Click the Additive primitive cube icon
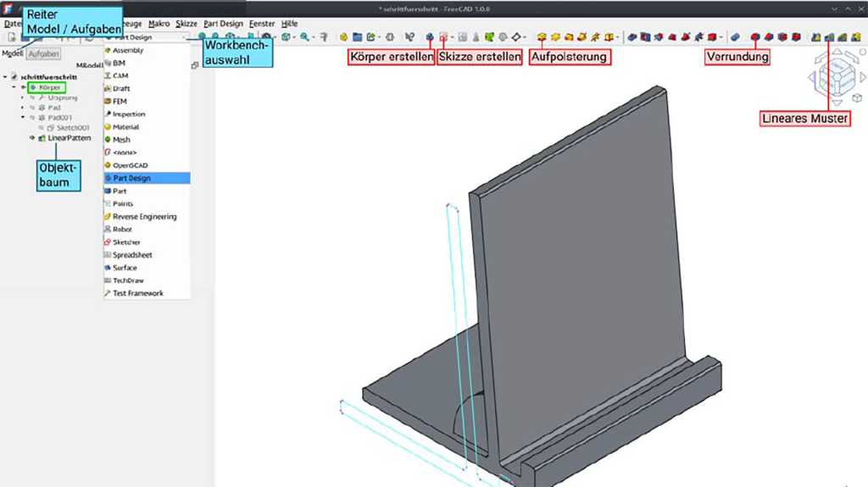 (609, 37)
